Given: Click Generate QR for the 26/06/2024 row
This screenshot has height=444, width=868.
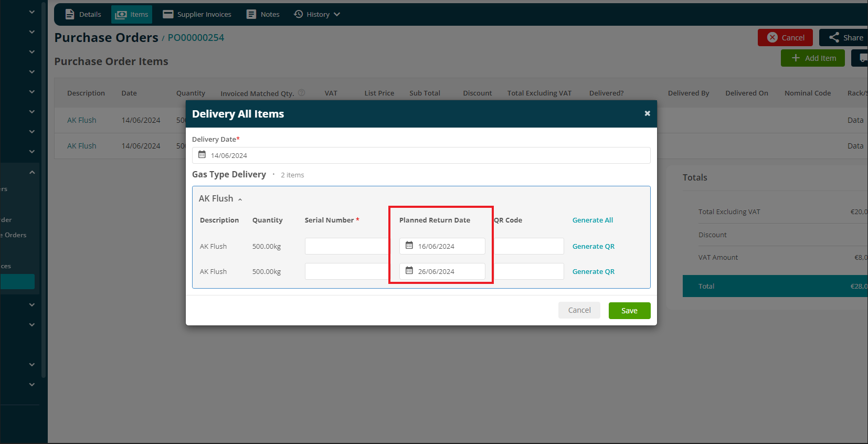Looking at the screenshot, I should coord(593,271).
